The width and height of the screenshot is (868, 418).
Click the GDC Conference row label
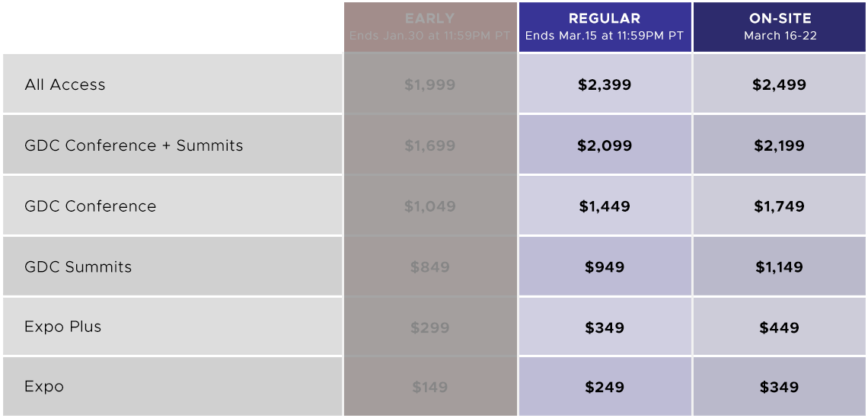91,206
